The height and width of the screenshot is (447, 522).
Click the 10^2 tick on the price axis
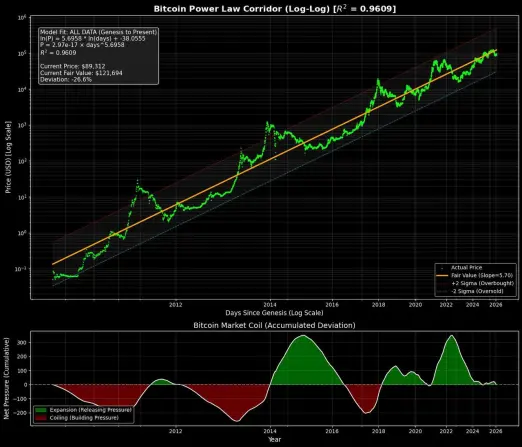(22, 161)
